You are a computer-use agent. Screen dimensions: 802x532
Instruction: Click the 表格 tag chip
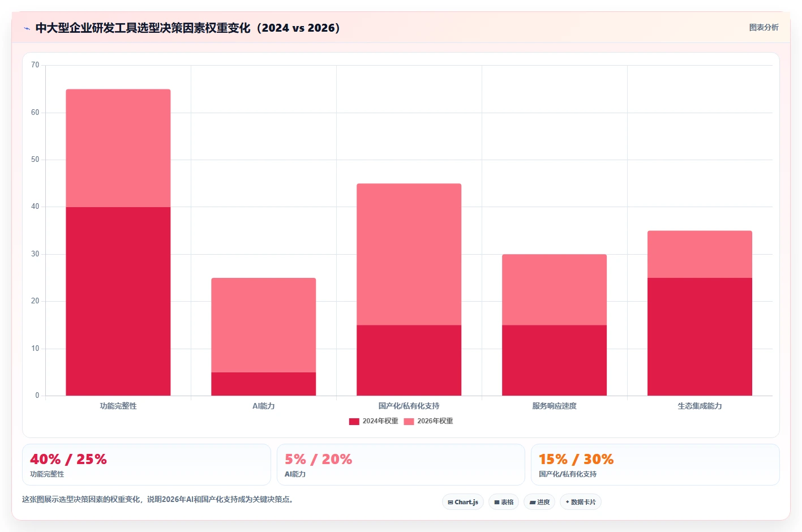click(504, 502)
